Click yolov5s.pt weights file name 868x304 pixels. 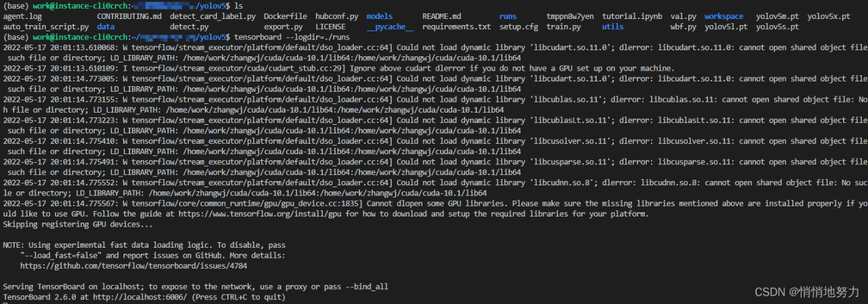(777, 27)
